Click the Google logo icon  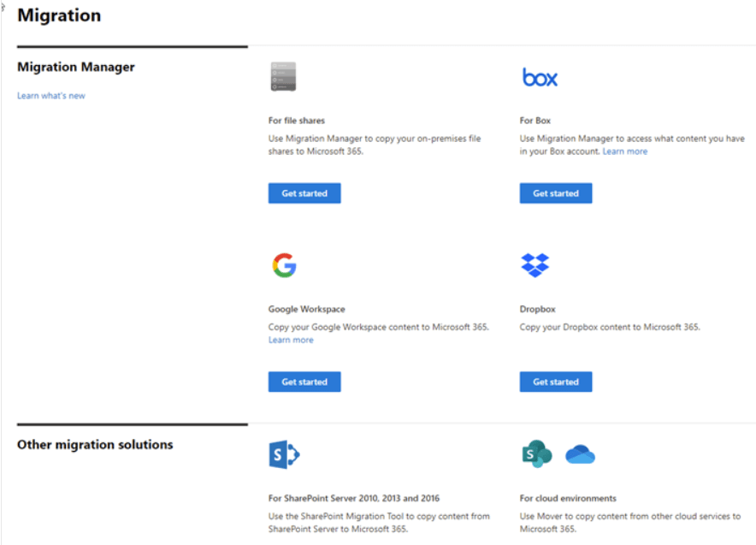[284, 264]
